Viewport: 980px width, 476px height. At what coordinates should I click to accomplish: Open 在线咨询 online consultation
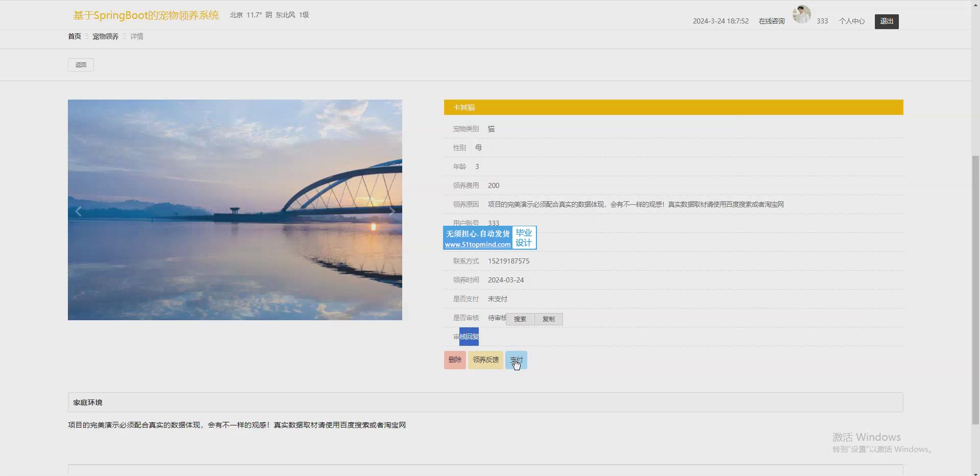[x=772, y=21]
